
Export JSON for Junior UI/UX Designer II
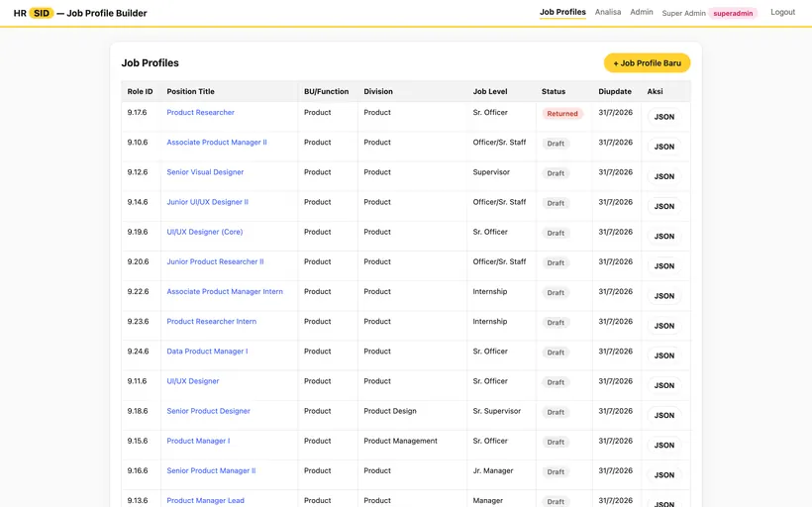click(663, 207)
